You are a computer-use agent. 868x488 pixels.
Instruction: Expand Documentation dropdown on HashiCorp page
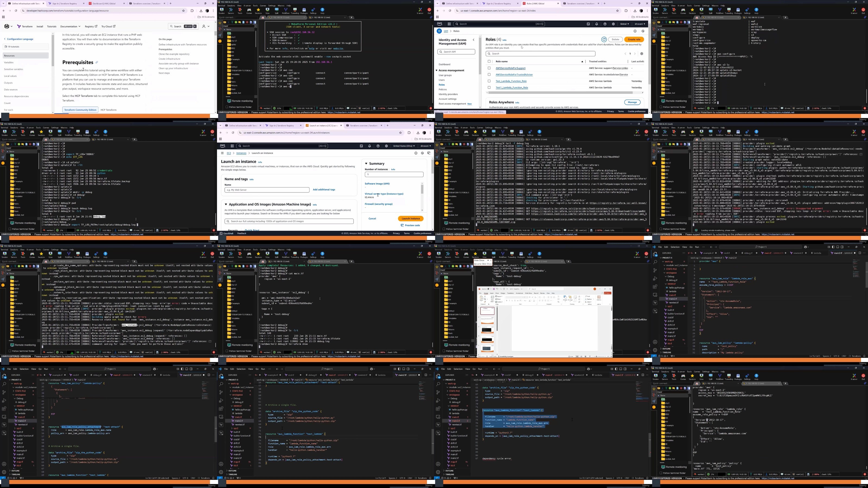point(71,26)
